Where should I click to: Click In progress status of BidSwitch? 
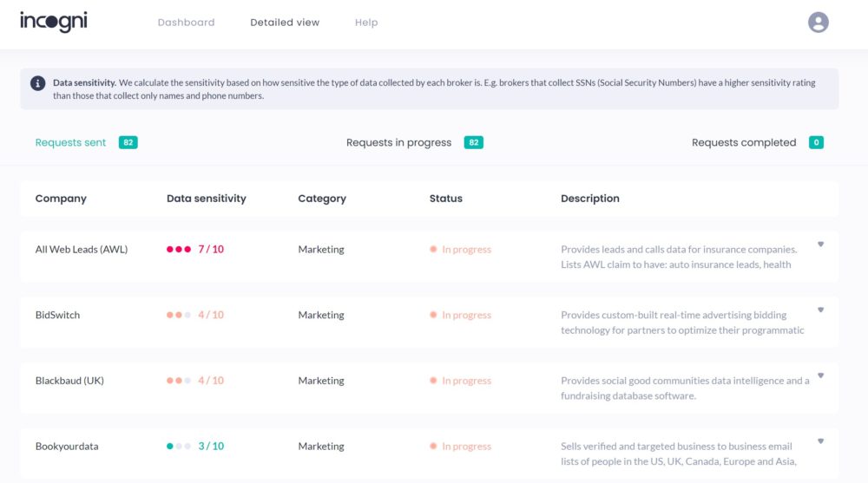point(461,315)
